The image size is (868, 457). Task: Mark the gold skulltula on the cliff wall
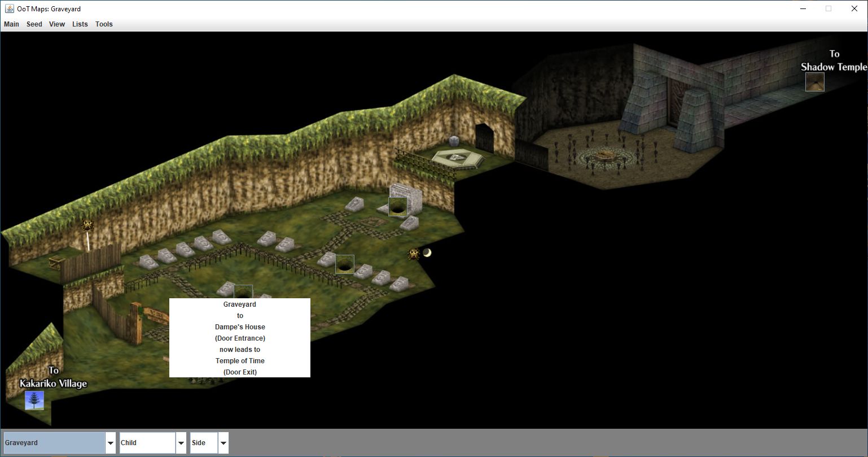tap(87, 225)
